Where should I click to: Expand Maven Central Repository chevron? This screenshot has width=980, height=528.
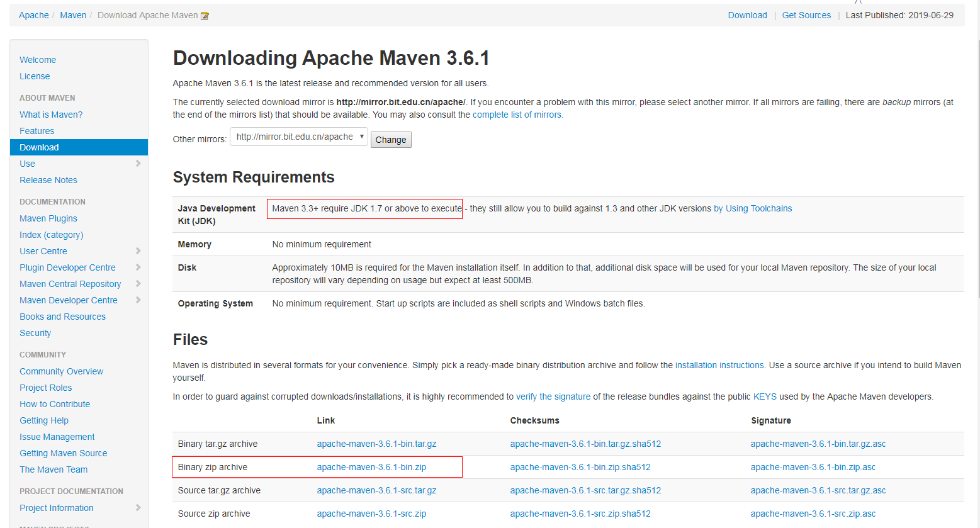tap(138, 284)
